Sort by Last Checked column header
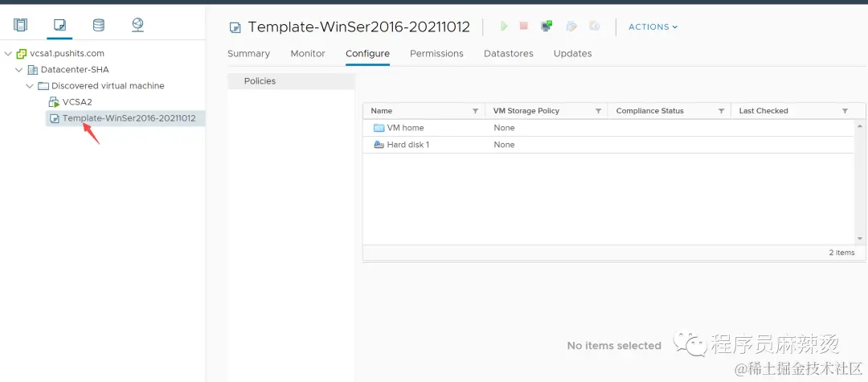The height and width of the screenshot is (382, 868). coord(764,111)
